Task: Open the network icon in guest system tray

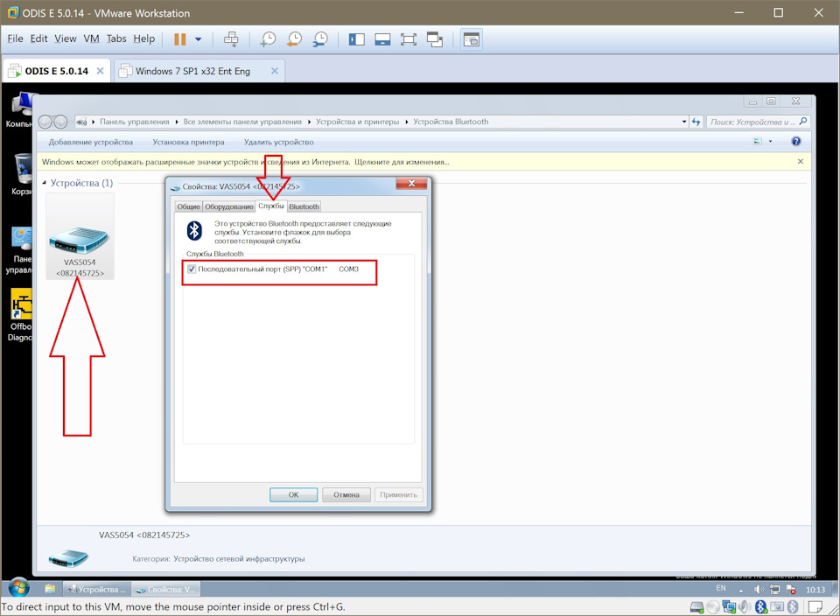Action: 774,590
